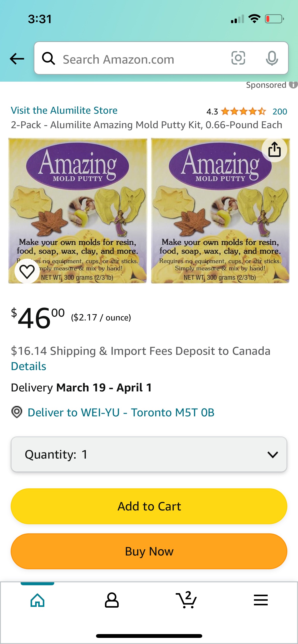Add item to wish list heart

pyautogui.click(x=27, y=271)
